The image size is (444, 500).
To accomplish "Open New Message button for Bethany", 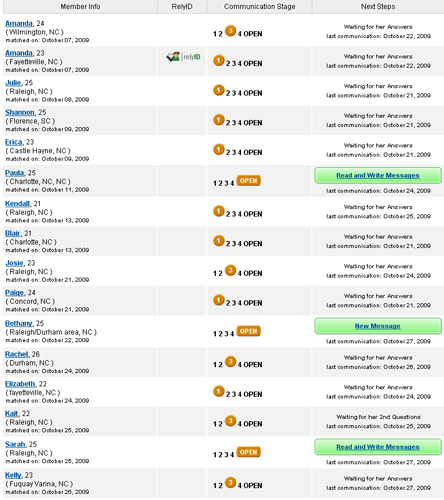I will pyautogui.click(x=378, y=326).
